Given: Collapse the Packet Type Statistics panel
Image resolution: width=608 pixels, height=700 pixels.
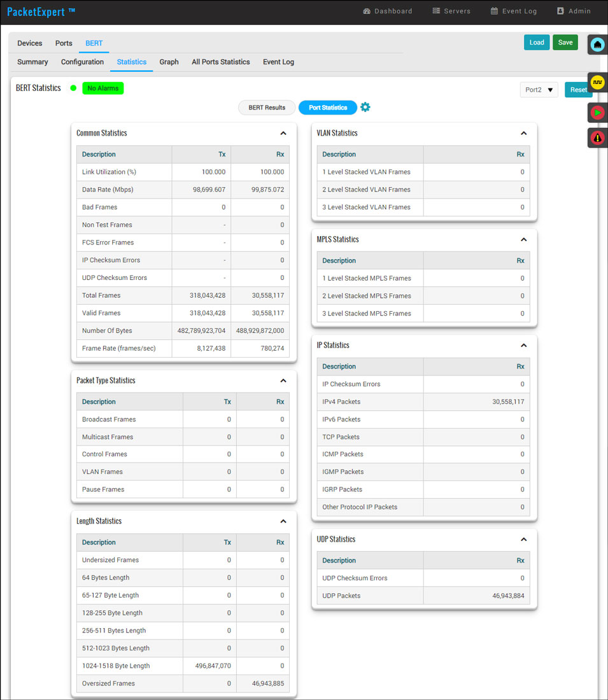Looking at the screenshot, I should [283, 381].
